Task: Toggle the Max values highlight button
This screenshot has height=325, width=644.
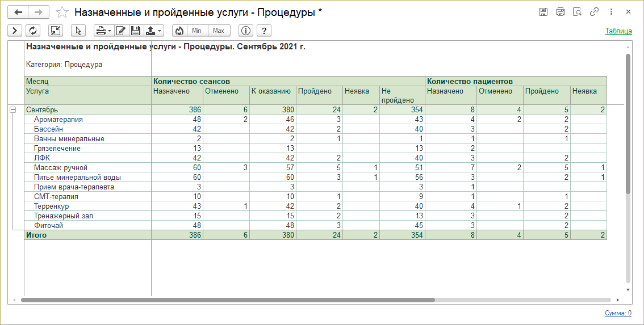Action: tap(219, 31)
